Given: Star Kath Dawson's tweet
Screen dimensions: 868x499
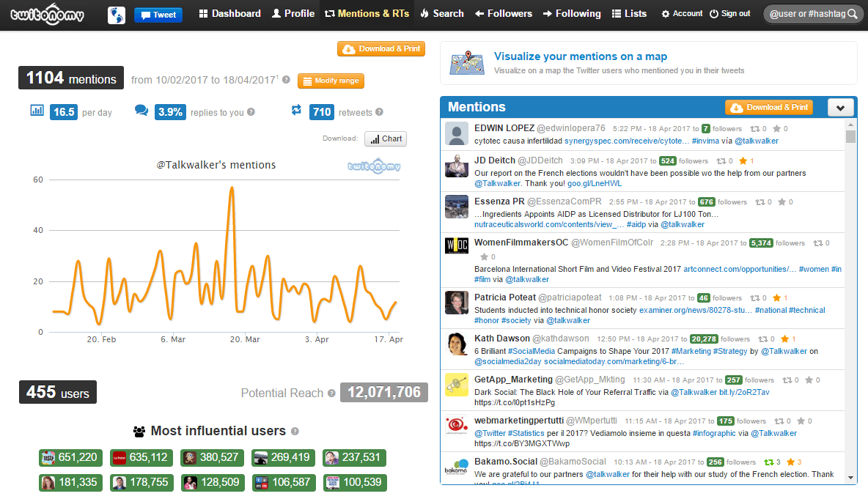Looking at the screenshot, I should (x=784, y=339).
